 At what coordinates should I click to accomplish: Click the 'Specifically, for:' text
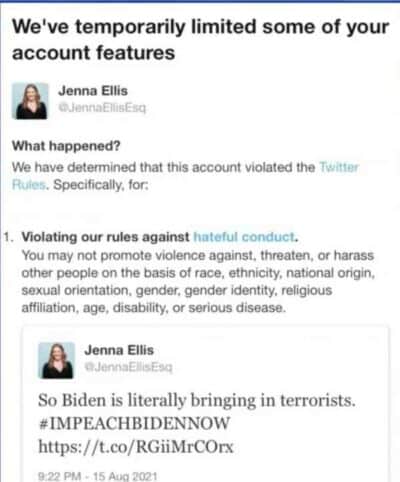click(x=101, y=184)
